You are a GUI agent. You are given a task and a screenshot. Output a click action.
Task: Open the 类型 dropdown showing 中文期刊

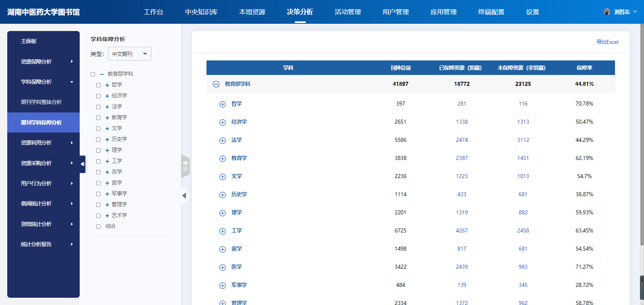click(130, 54)
